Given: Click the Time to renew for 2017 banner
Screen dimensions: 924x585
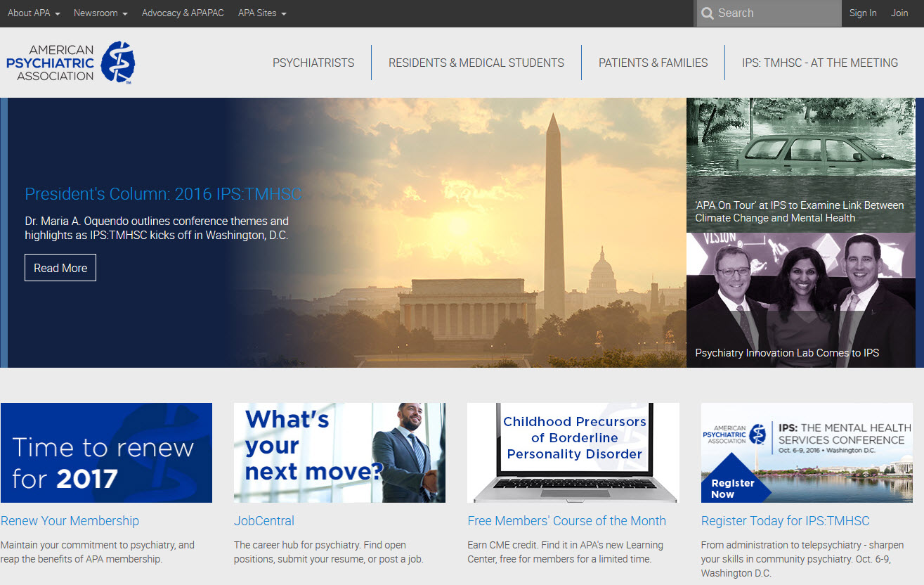Looking at the screenshot, I should point(106,452).
